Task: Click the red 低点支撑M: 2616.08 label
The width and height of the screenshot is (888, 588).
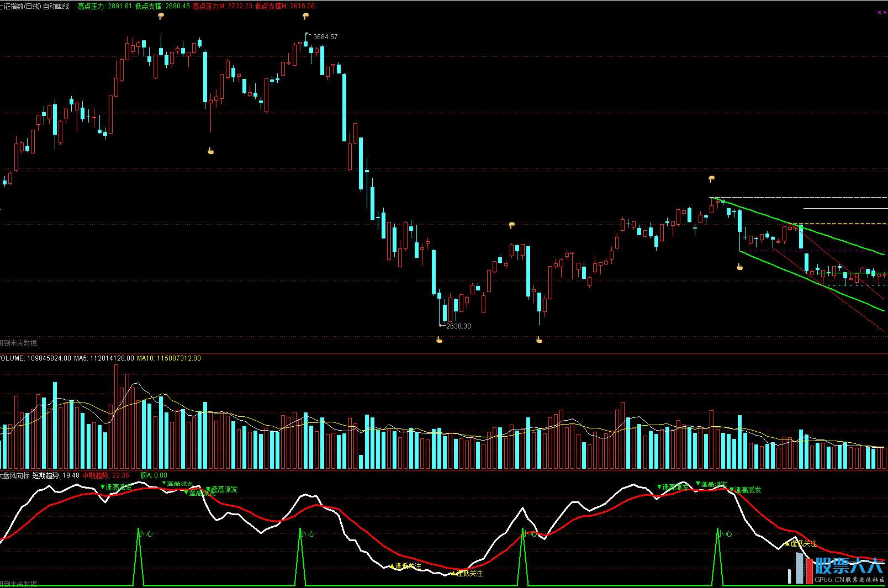Action: (285, 6)
